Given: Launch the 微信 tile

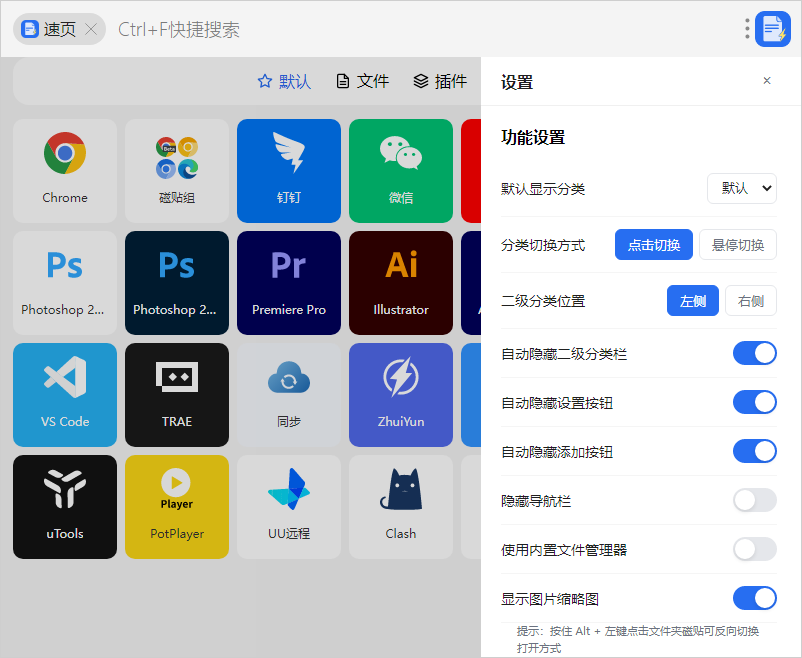Looking at the screenshot, I should pos(401,171).
